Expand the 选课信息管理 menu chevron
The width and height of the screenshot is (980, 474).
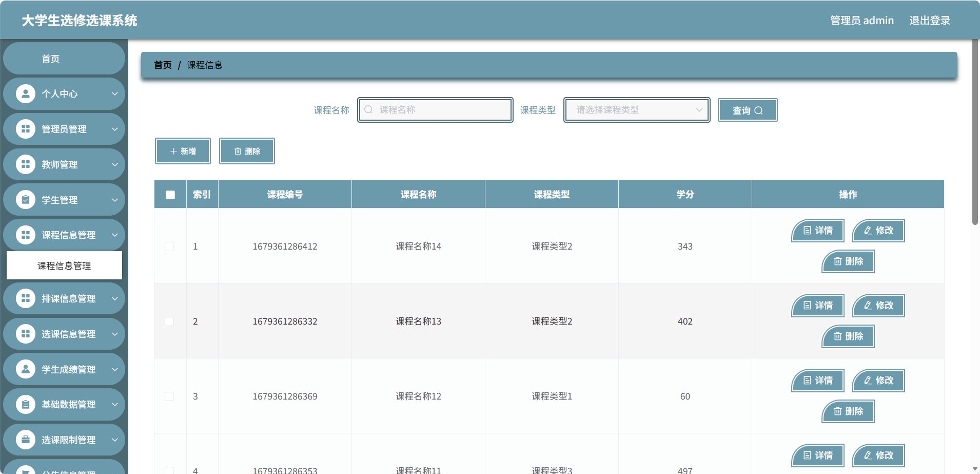[115, 334]
